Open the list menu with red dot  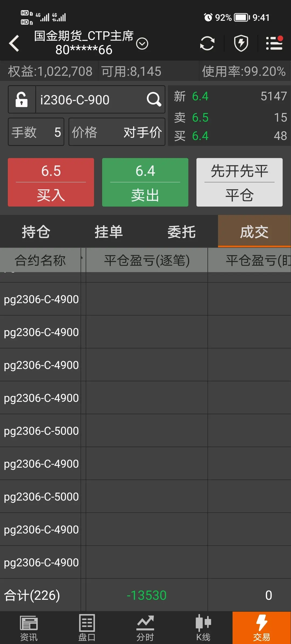coord(274,43)
